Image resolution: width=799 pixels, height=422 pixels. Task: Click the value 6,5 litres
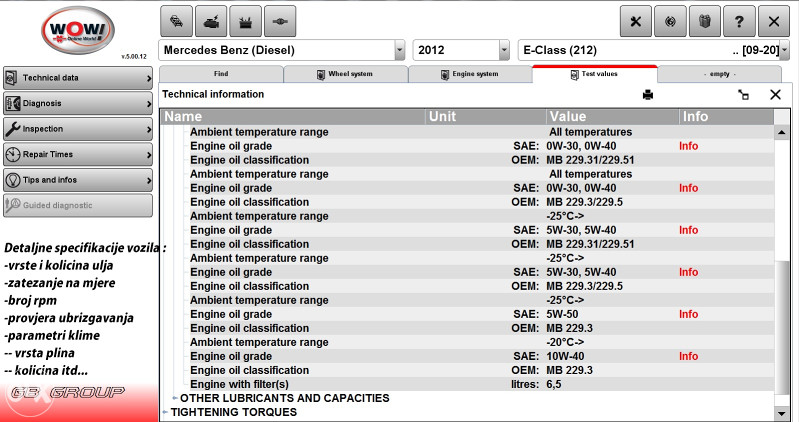554,384
